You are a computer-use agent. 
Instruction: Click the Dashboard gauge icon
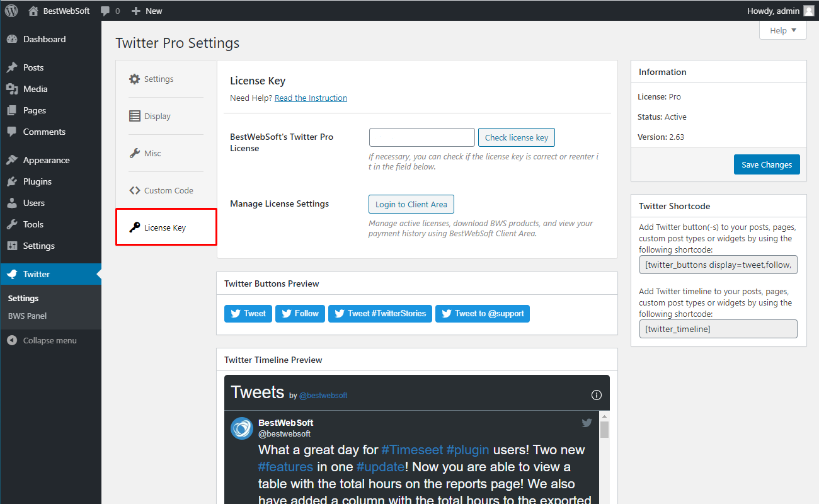pos(12,39)
